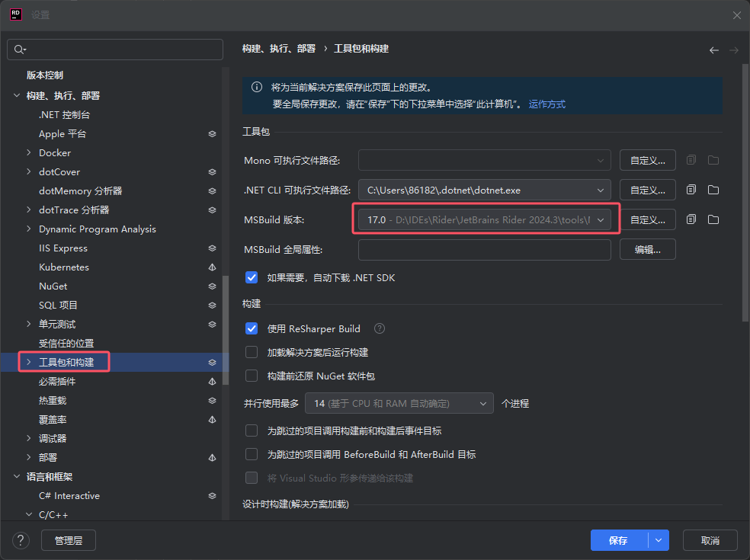Enable 为跳过的项目调用构建前和构建后事件目标
The image size is (750, 560).
click(x=252, y=430)
